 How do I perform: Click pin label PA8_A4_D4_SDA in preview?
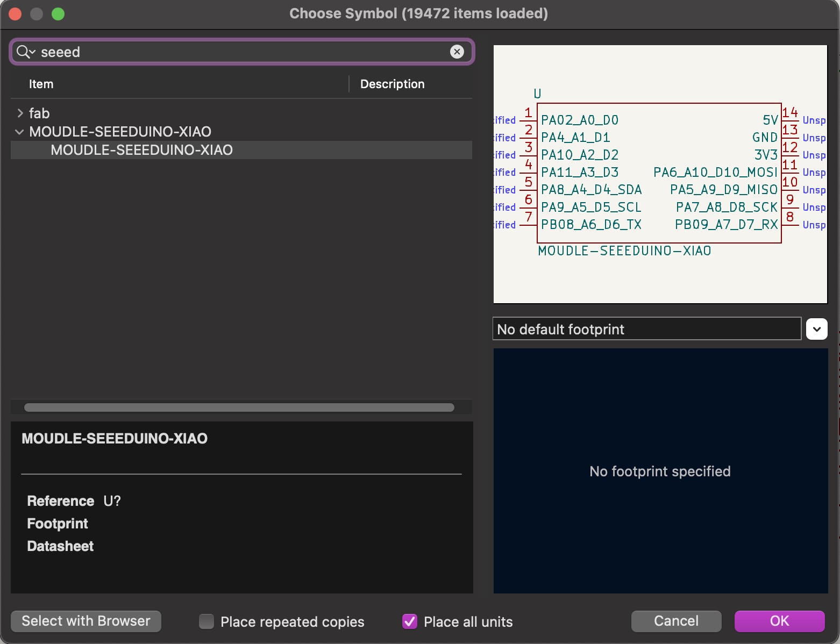(x=592, y=190)
